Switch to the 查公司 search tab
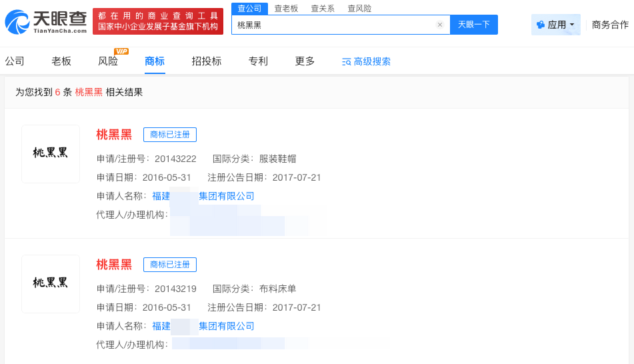The width and height of the screenshot is (634, 364). 249,9
